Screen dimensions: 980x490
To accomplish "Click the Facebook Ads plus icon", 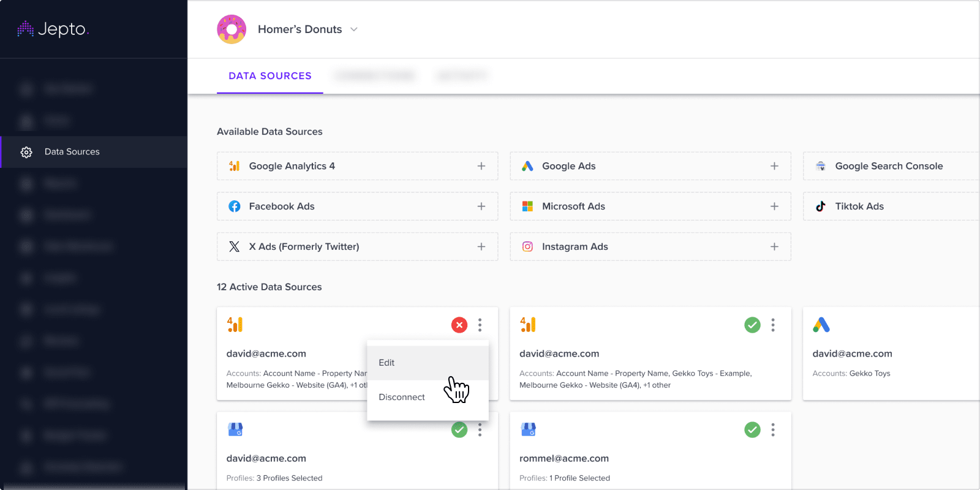I will [481, 206].
